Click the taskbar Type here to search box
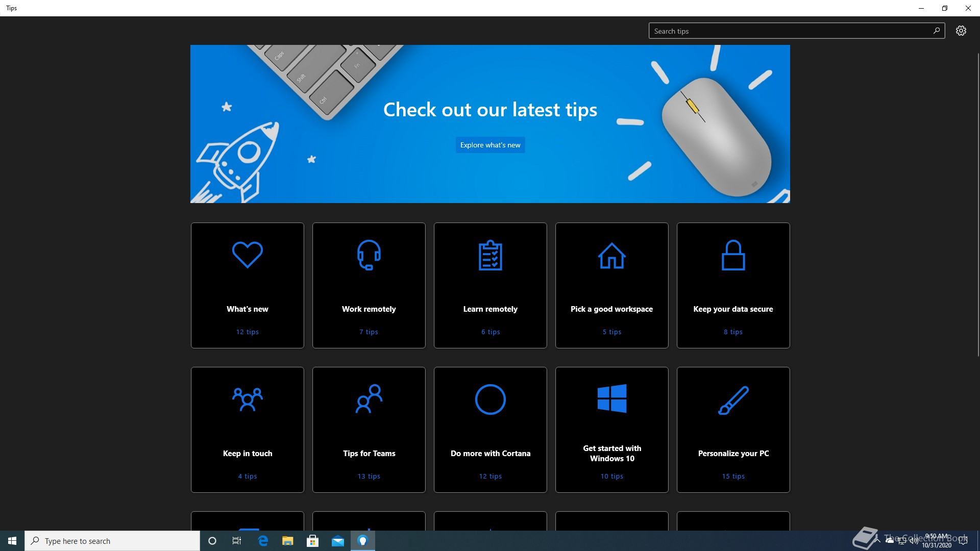Screen dimensions: 980x551 (112, 541)
